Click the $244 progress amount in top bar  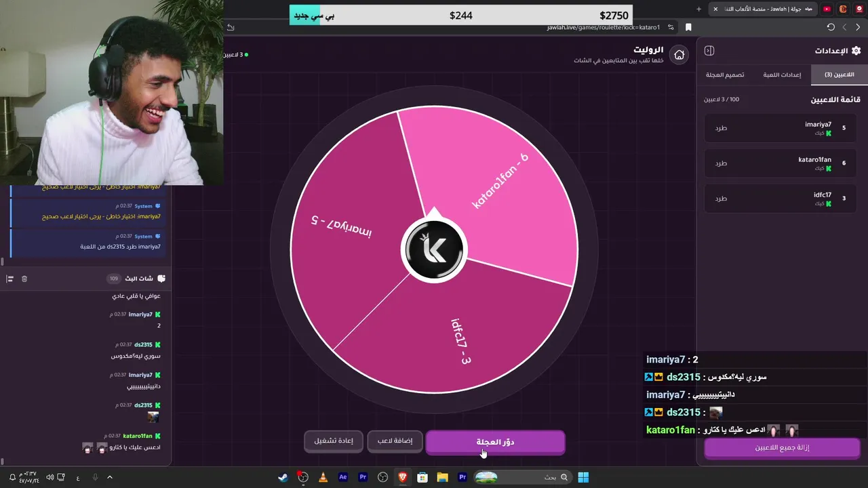pyautogui.click(x=461, y=15)
